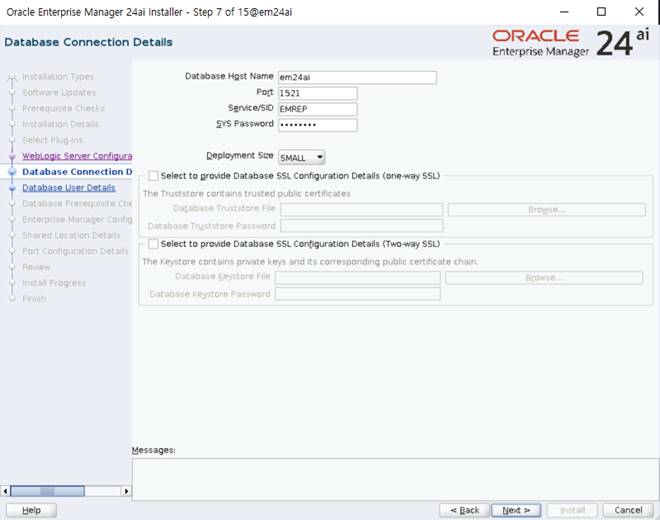The width and height of the screenshot is (660, 520).
Task: Click the 'Messages:' label
Action: (x=153, y=450)
